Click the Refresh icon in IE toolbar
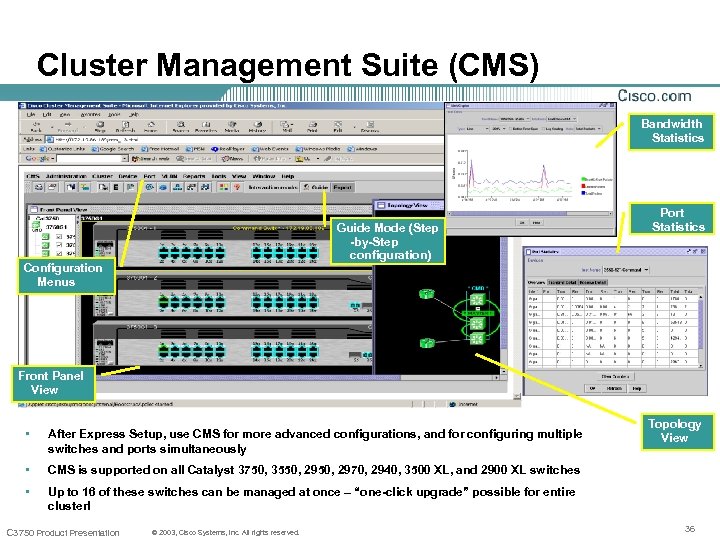The image size is (720, 540). tap(125, 124)
